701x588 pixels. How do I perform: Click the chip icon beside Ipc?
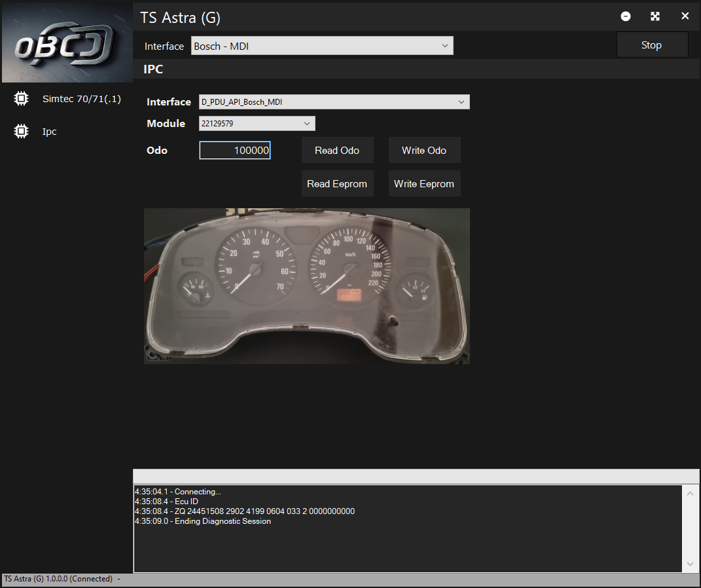coord(21,131)
